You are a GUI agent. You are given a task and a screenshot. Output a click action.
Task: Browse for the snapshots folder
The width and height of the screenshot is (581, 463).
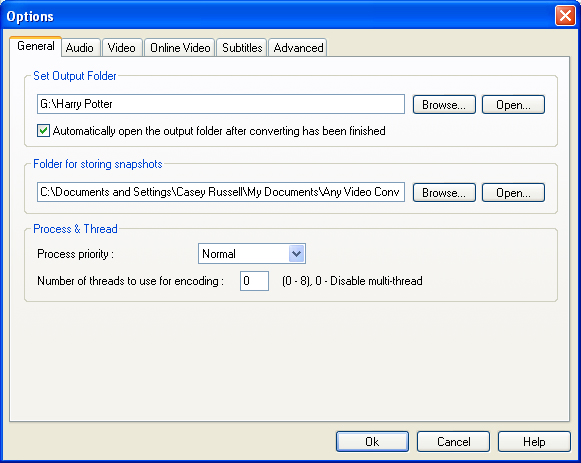click(x=444, y=193)
